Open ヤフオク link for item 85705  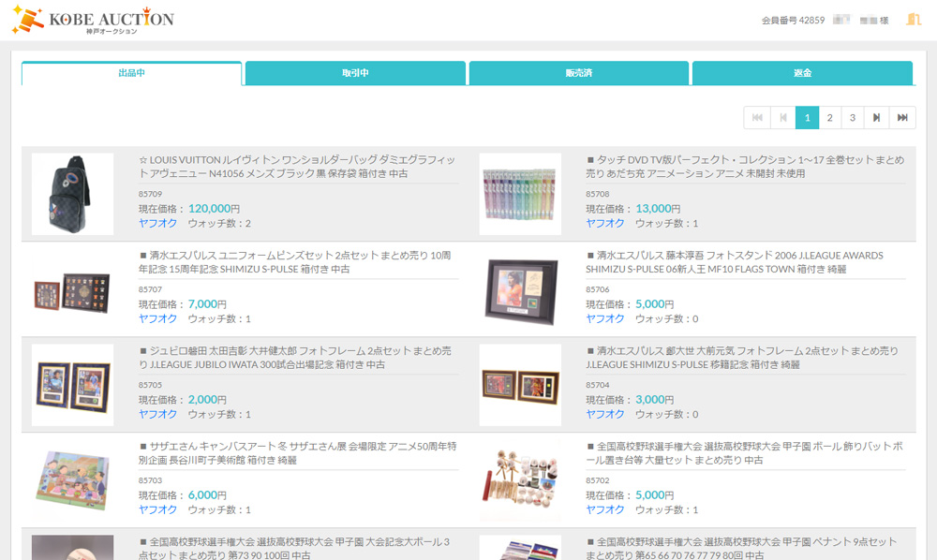[157, 414]
